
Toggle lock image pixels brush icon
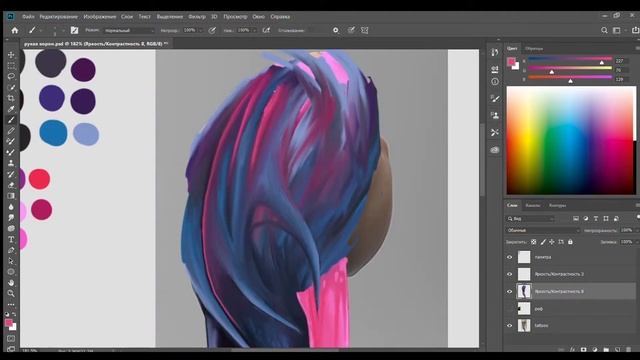(x=543, y=242)
